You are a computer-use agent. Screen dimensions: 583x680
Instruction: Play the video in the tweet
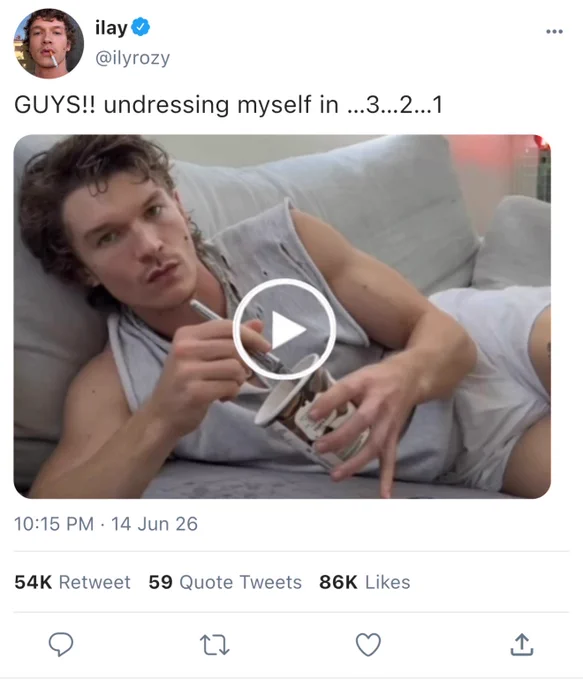[285, 329]
